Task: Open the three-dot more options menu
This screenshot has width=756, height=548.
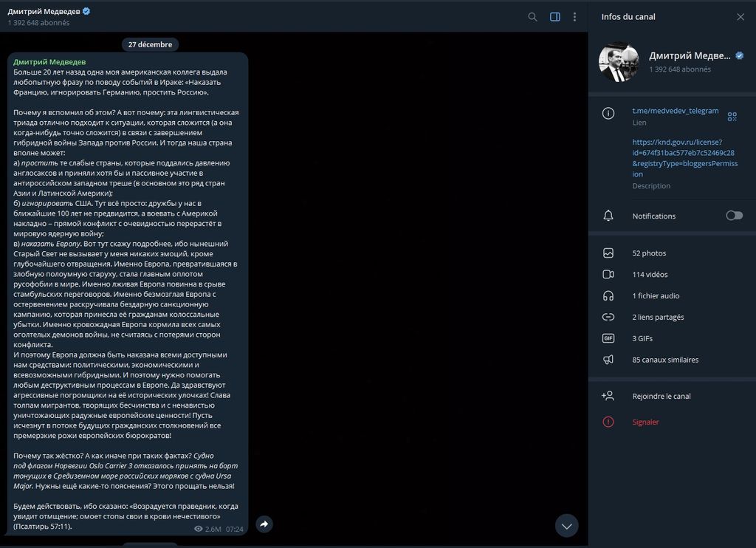Action: tap(574, 17)
